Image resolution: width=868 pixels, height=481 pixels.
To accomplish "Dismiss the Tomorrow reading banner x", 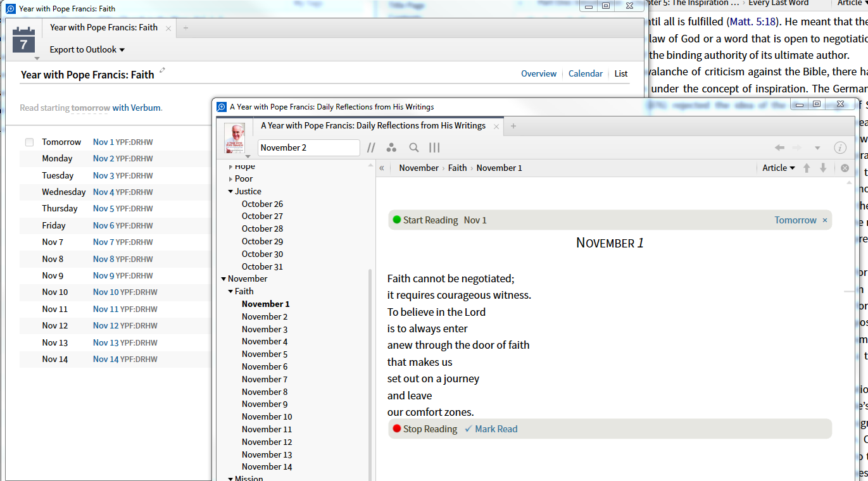I will (825, 220).
